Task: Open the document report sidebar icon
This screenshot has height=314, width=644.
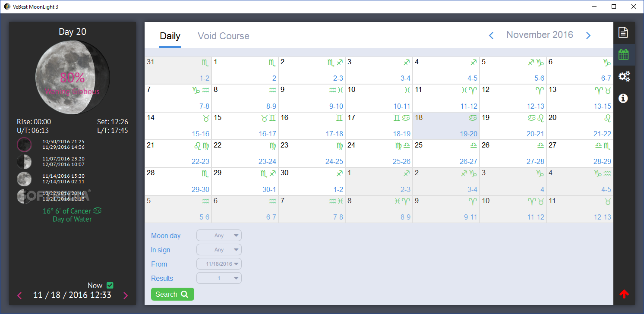Action: click(x=623, y=32)
